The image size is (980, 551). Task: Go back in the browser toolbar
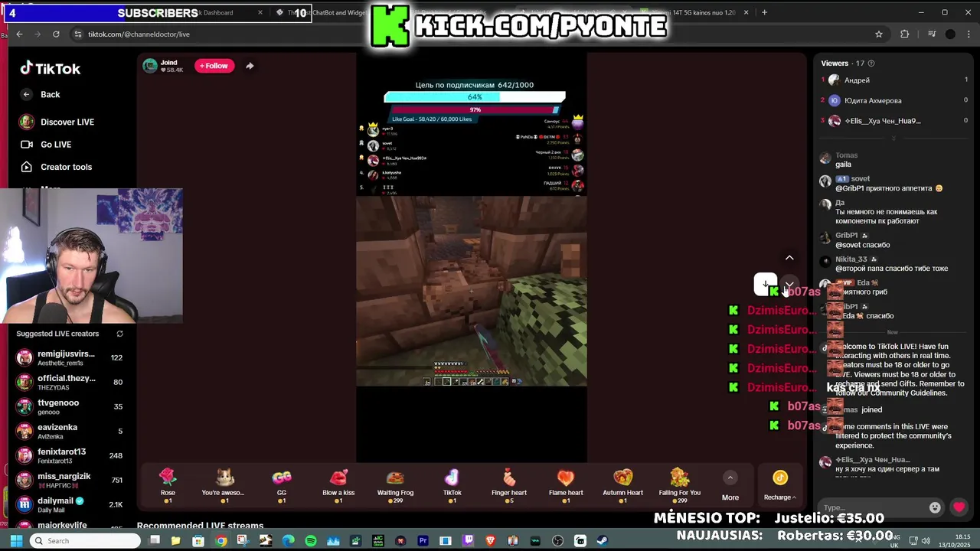(19, 34)
